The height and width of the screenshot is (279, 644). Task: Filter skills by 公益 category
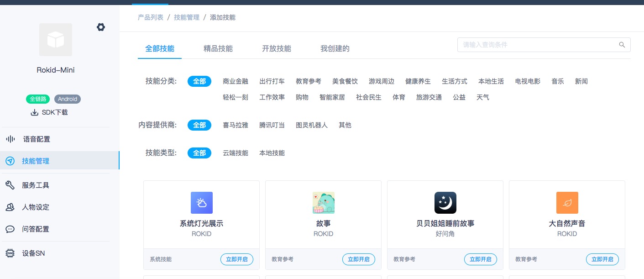coord(459,97)
